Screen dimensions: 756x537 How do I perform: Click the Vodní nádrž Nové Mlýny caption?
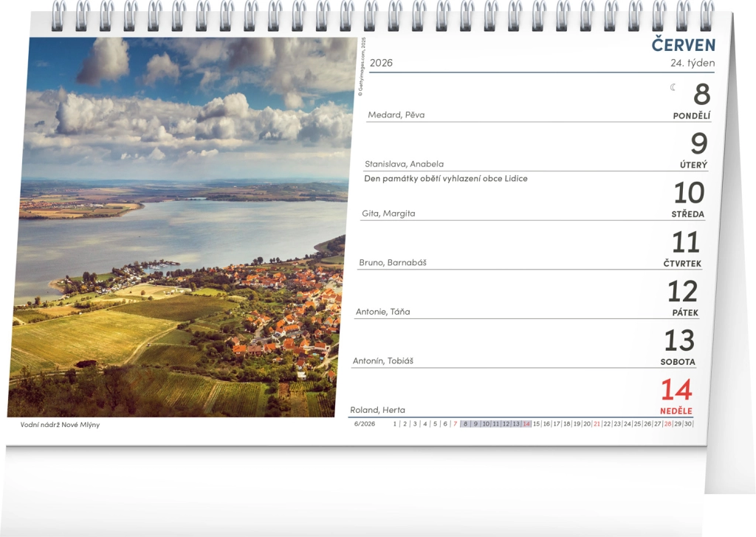tap(60, 425)
